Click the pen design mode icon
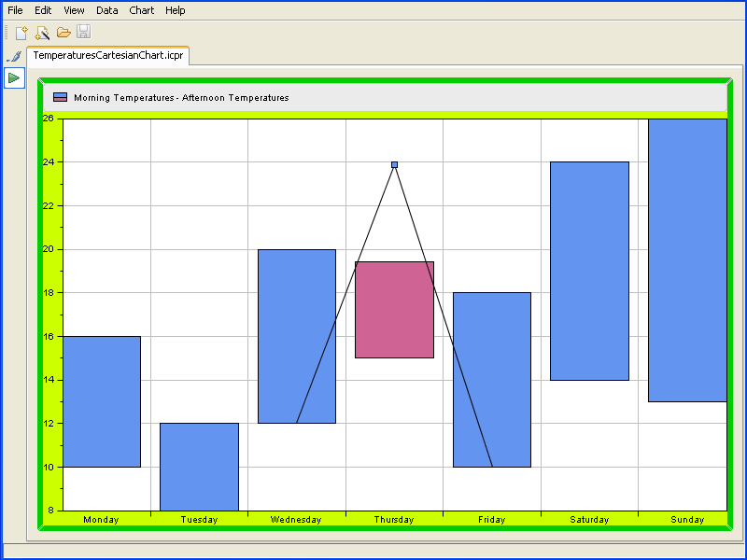Image resolution: width=747 pixels, height=560 pixels. (x=13, y=57)
